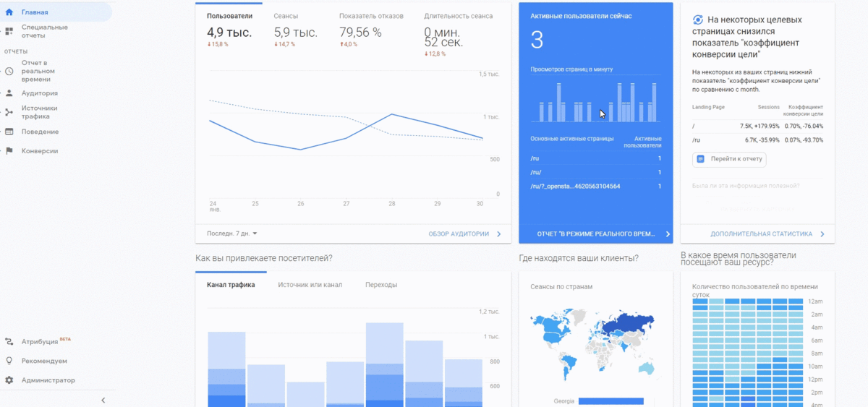The width and height of the screenshot is (868, 407).
Task: Click the Источники трафика acquisition icon
Action: 9,112
